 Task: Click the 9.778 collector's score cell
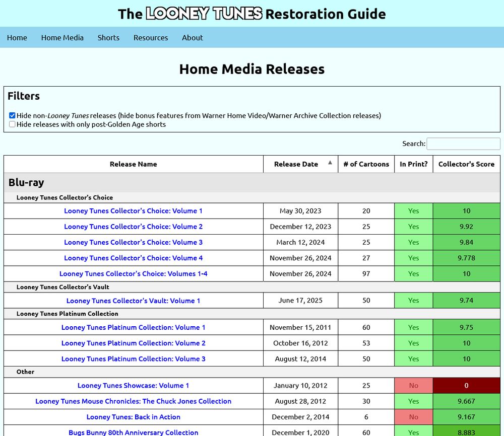click(466, 258)
